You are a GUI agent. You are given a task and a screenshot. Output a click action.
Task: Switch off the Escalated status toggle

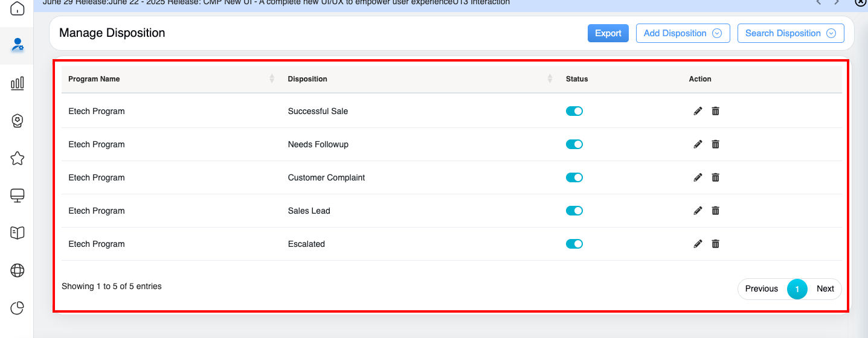click(574, 244)
